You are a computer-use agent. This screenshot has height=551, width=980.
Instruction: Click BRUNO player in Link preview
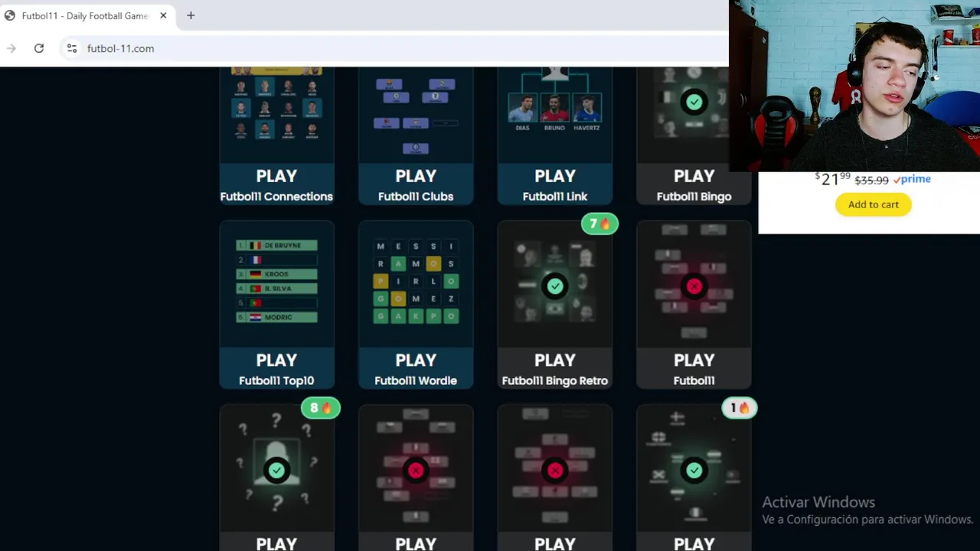pyautogui.click(x=555, y=112)
